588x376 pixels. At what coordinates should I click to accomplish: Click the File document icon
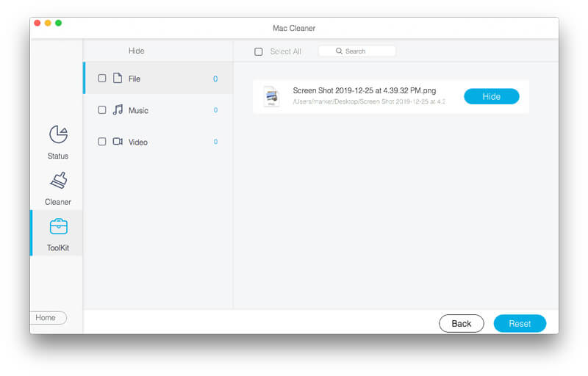(x=118, y=79)
